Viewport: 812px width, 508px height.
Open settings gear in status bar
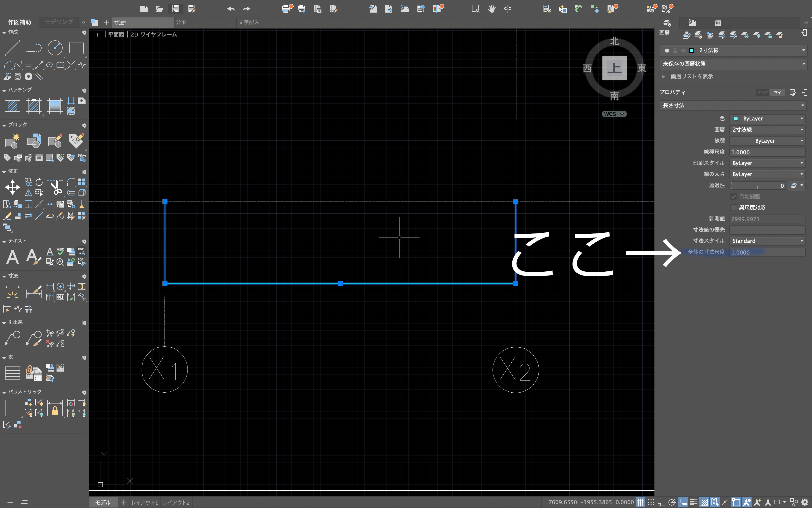click(x=805, y=502)
